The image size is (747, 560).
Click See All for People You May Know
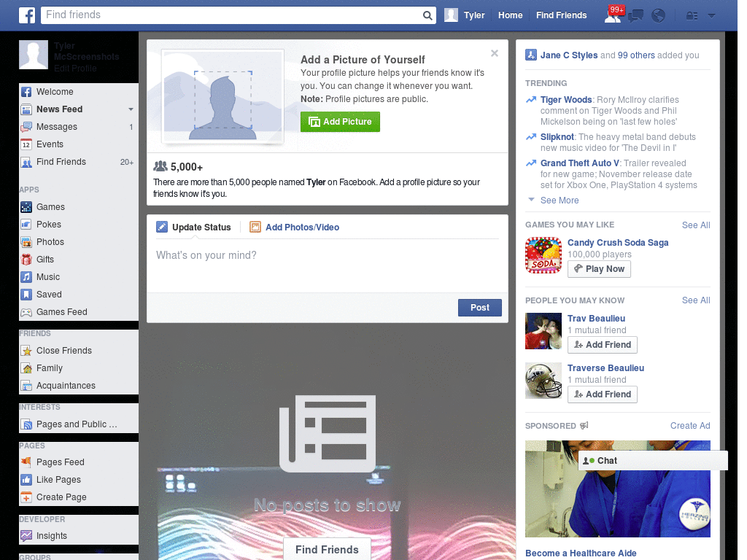[x=695, y=300]
